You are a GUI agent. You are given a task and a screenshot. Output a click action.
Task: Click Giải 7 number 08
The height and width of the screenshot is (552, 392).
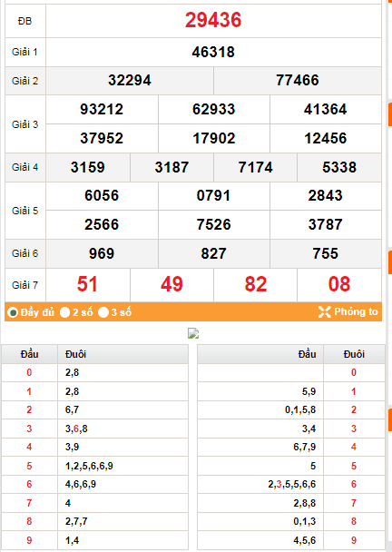click(x=339, y=284)
